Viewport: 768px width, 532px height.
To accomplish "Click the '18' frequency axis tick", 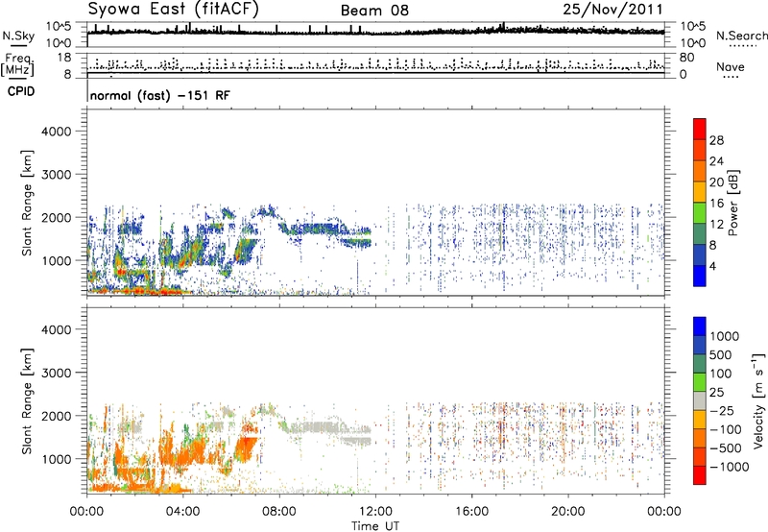I will (x=64, y=58).
